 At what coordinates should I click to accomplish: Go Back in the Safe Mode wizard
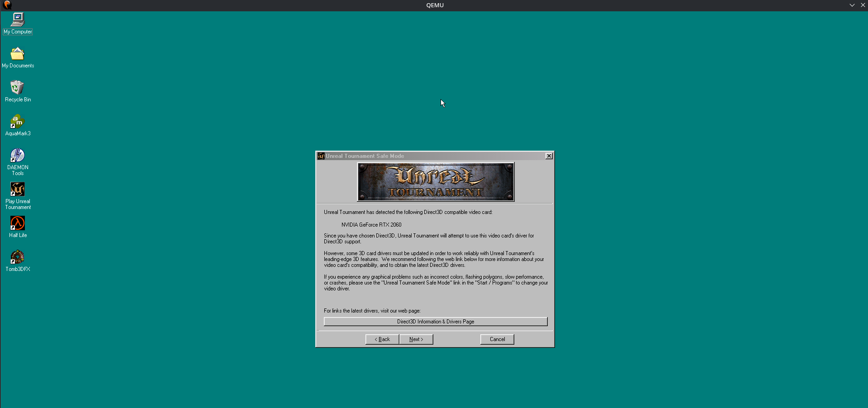coord(382,339)
